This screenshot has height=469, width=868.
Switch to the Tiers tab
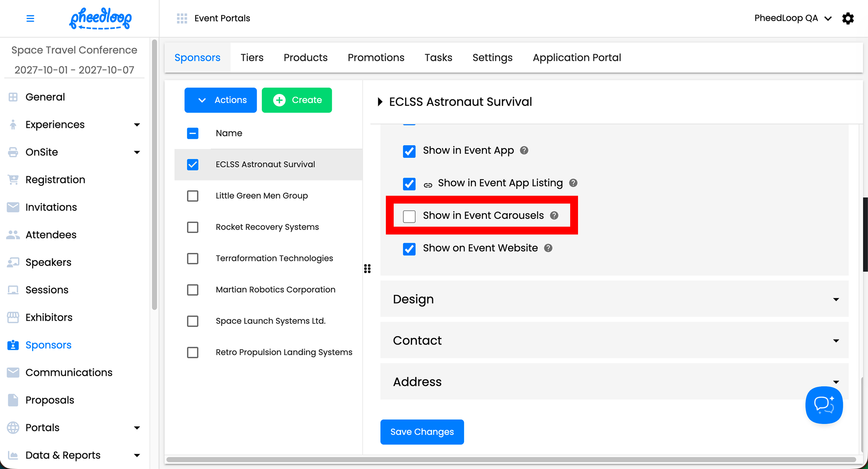click(x=252, y=58)
